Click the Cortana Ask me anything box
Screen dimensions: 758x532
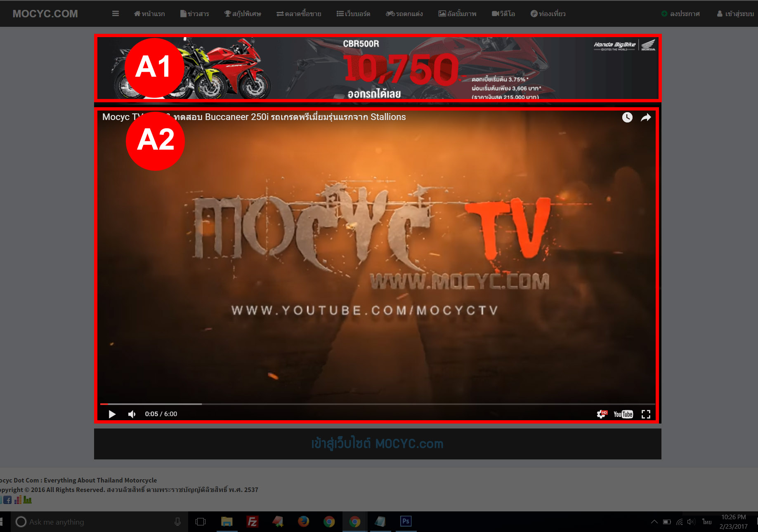[99, 522]
